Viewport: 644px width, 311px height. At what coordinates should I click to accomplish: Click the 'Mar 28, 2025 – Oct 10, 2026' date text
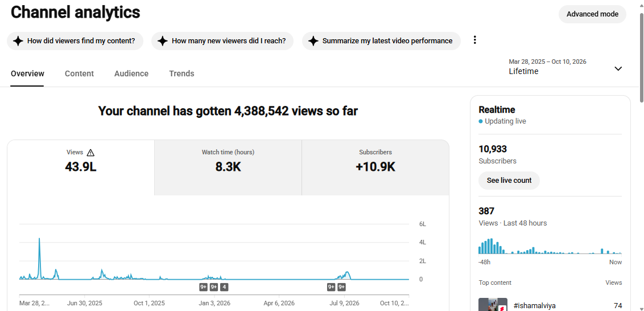547,62
